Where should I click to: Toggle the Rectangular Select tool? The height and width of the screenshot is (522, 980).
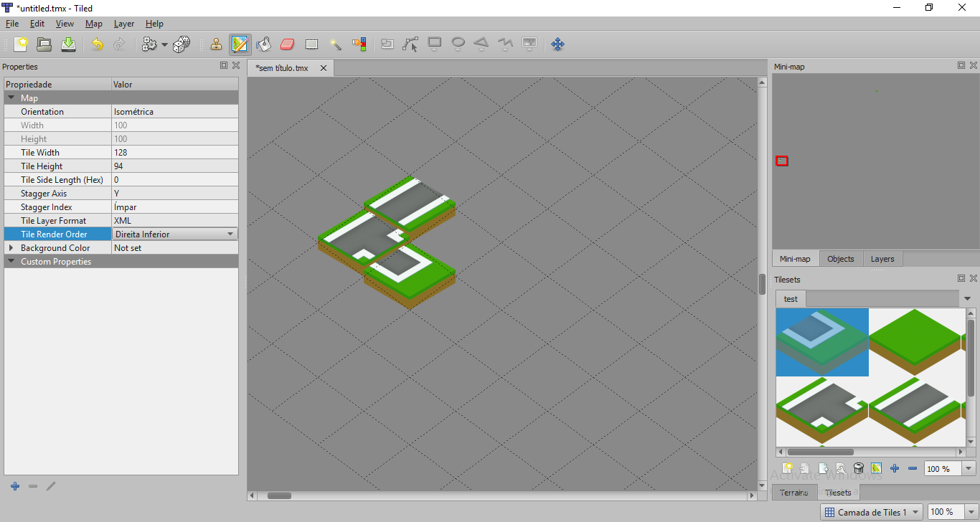[311, 44]
